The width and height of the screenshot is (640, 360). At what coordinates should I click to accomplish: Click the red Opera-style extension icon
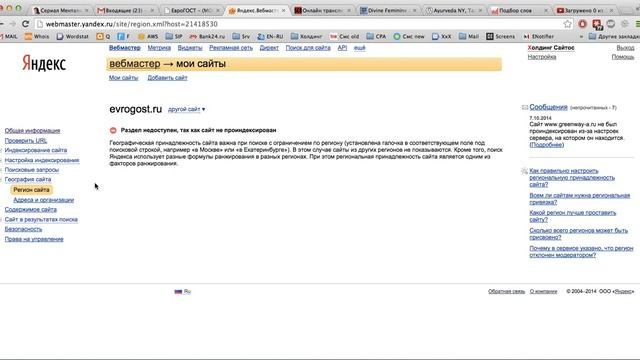582,24
